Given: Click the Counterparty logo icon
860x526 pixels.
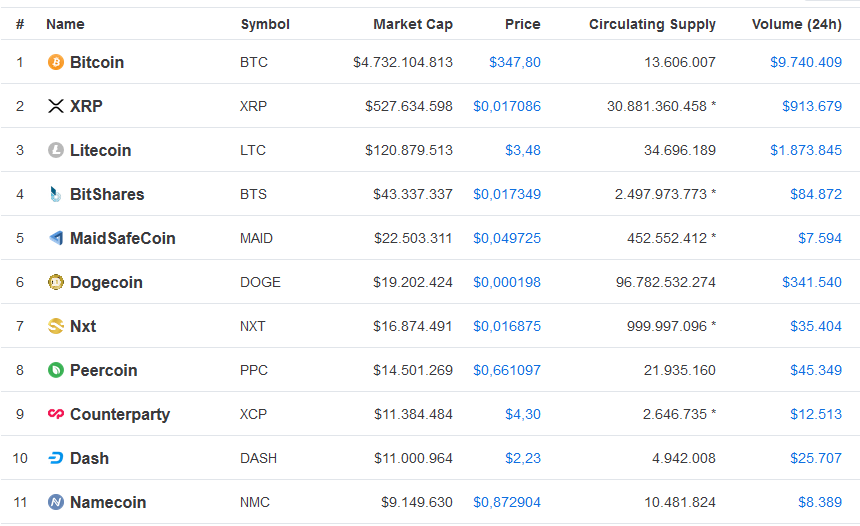Looking at the screenshot, I should [x=55, y=414].
